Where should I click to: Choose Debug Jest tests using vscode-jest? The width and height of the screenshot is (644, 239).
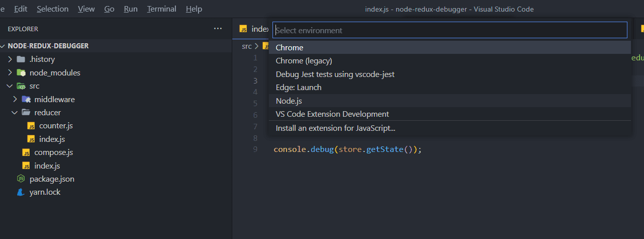tap(450, 74)
